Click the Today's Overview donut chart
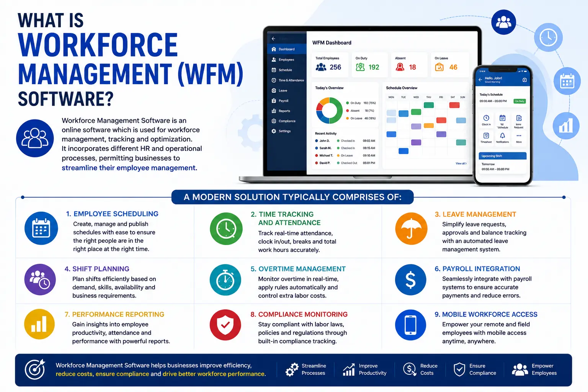Image resolution: width=588 pixels, height=392 pixels. point(329,111)
